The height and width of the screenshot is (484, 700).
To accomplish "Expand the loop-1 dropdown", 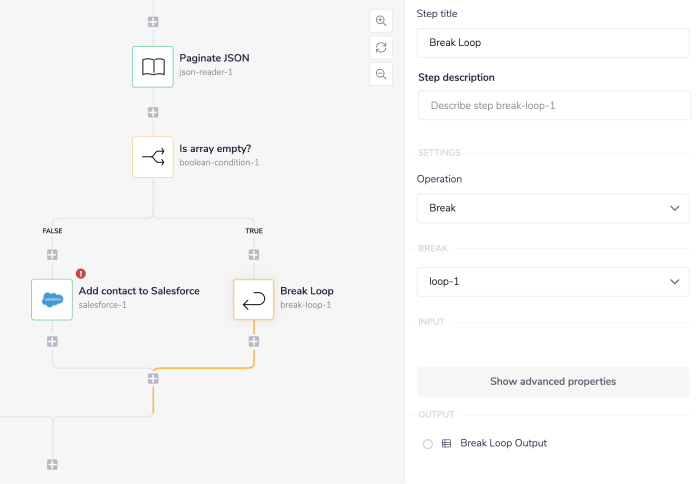I will tap(553, 282).
